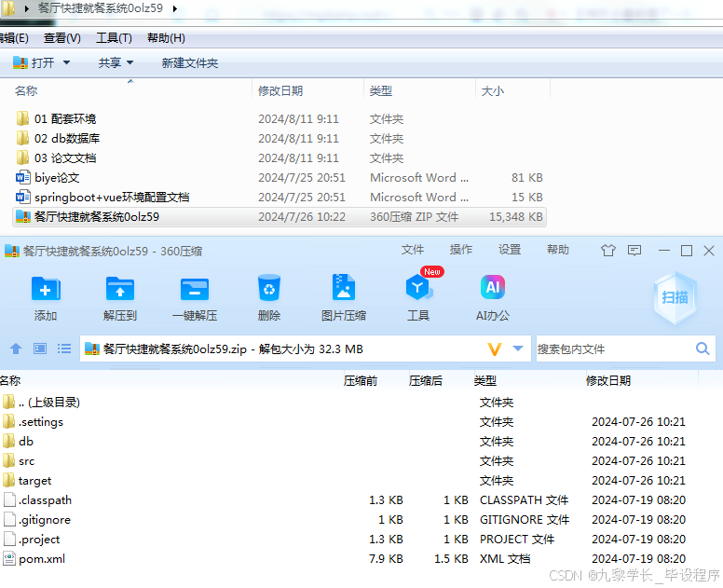Click the CLASSPATH 文件 type cell

524,499
